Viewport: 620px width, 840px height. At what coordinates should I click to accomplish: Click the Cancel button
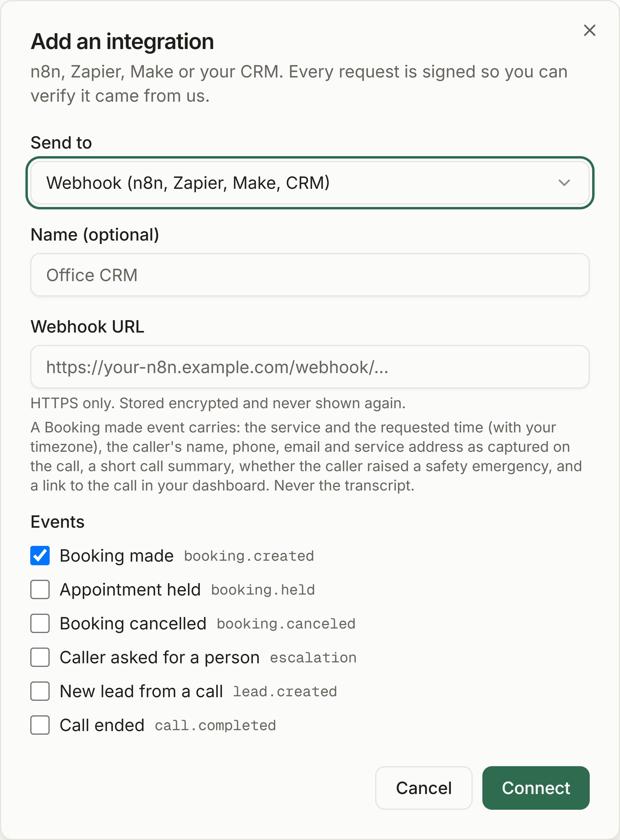tap(424, 788)
